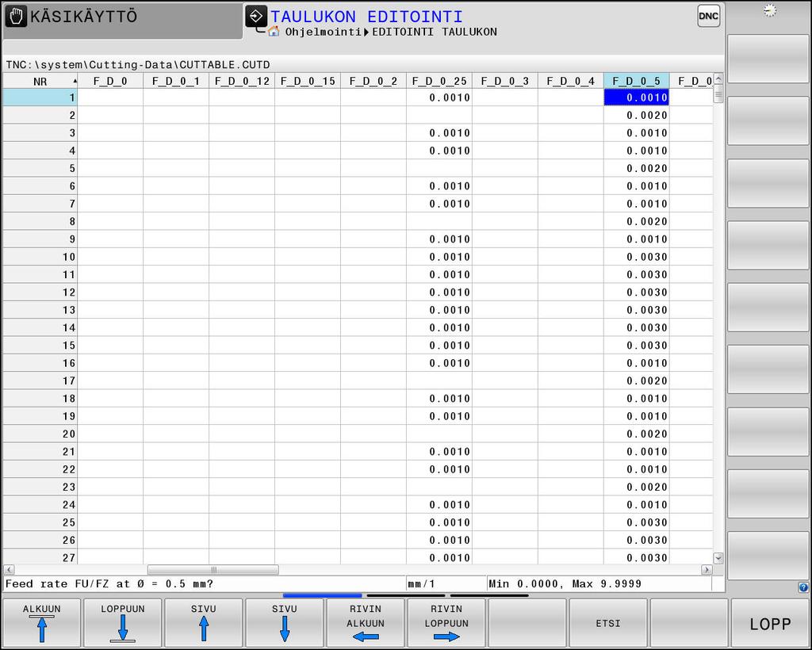Select the F_D_0_12 column header
Screen dimensions: 812x650
click(x=242, y=81)
